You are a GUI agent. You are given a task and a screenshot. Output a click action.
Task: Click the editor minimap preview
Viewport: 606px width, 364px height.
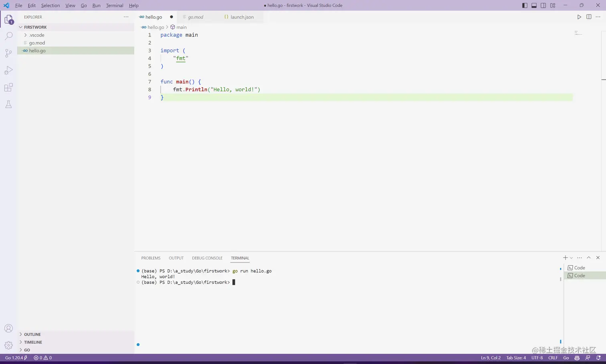578,33
